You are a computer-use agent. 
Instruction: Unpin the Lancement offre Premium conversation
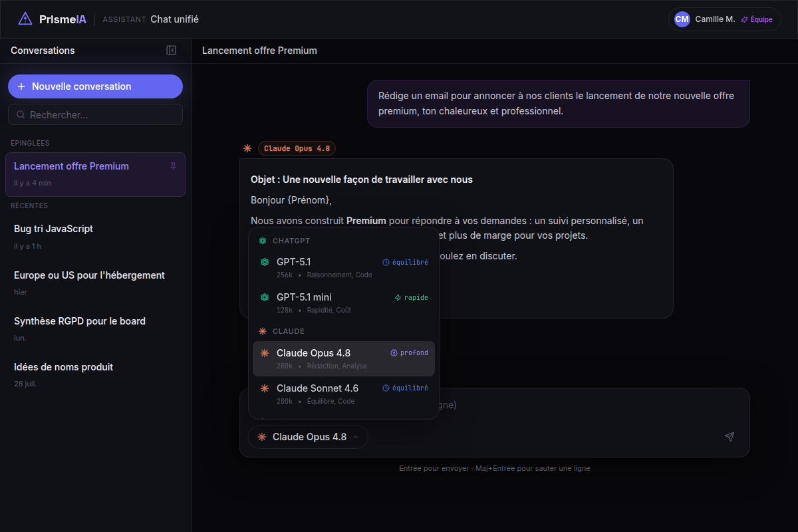[174, 166]
